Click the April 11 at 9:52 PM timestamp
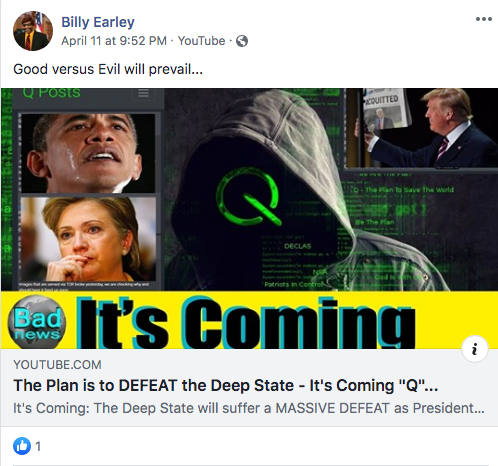This screenshot has width=498, height=466. tap(114, 41)
